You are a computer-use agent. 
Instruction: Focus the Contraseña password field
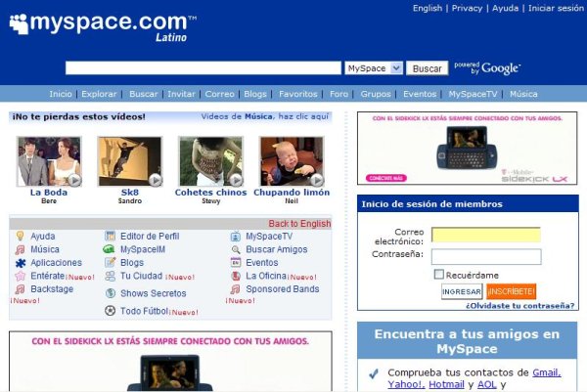click(486, 256)
